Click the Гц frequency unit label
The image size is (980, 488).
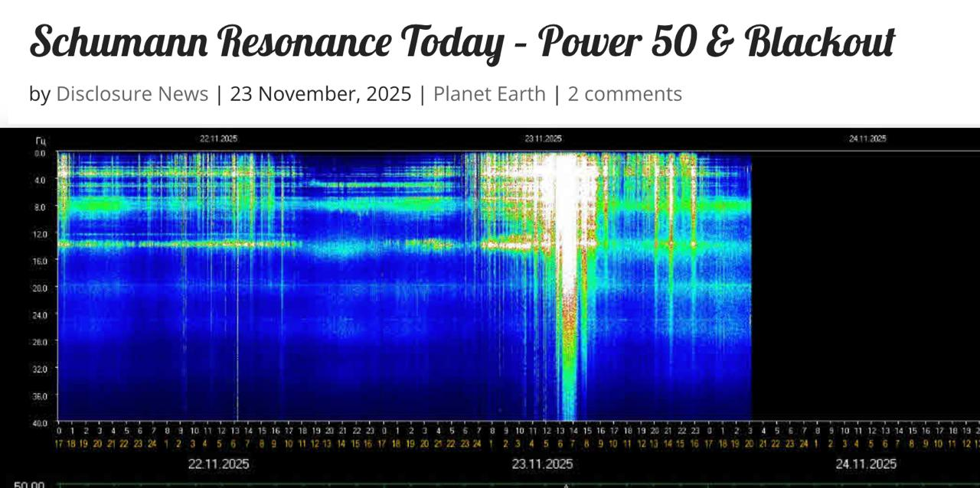[40, 141]
